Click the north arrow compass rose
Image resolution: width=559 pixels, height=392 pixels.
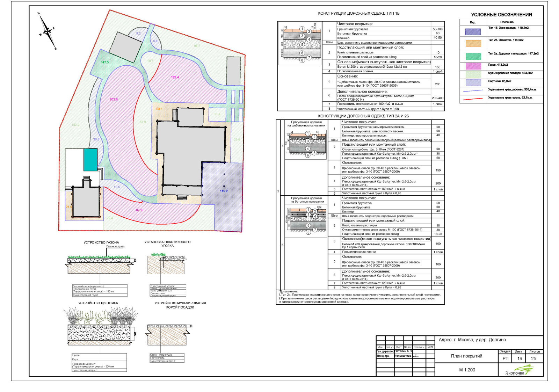click(x=47, y=31)
